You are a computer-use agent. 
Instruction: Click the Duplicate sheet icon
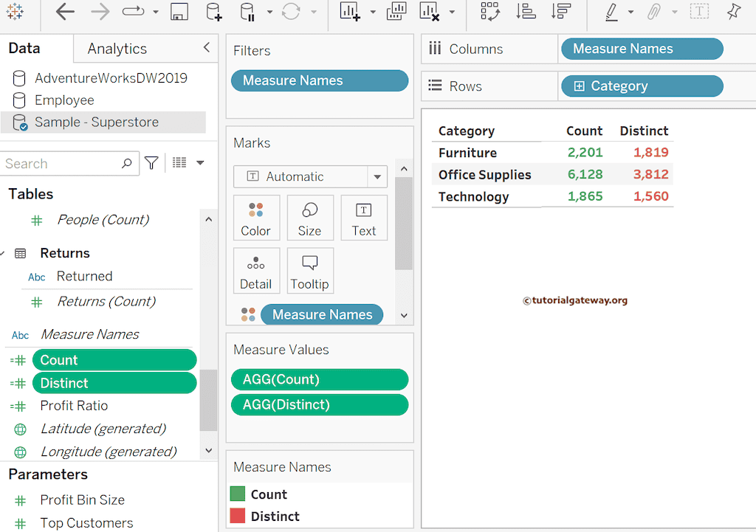(x=396, y=12)
